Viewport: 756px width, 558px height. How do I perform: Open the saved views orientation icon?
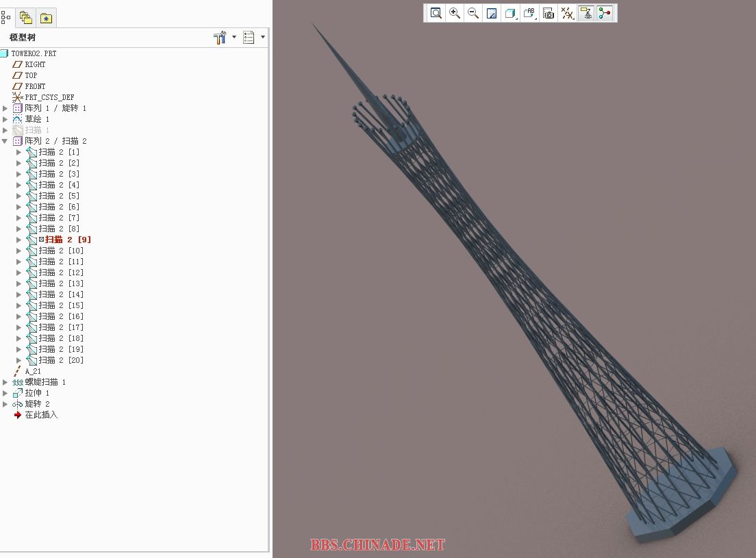point(529,13)
